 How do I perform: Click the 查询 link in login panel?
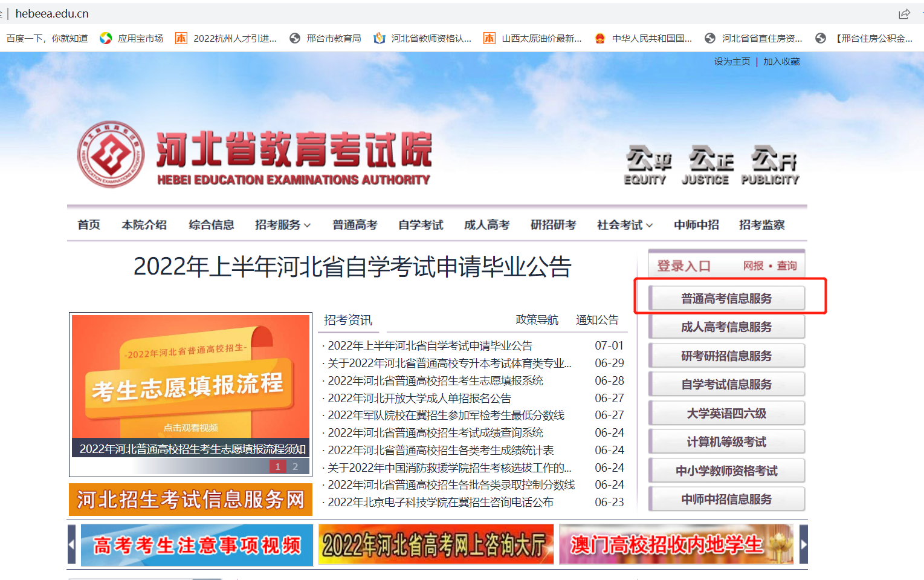(787, 266)
